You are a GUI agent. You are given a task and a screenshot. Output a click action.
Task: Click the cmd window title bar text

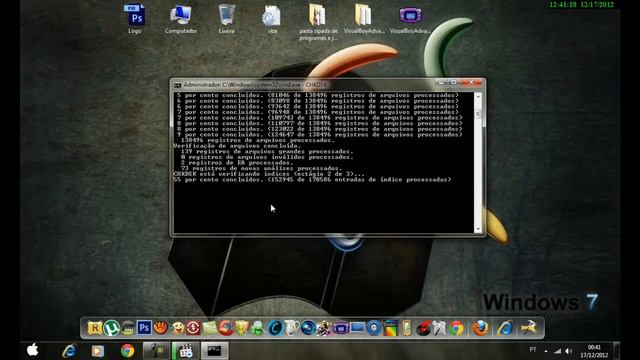click(x=255, y=85)
